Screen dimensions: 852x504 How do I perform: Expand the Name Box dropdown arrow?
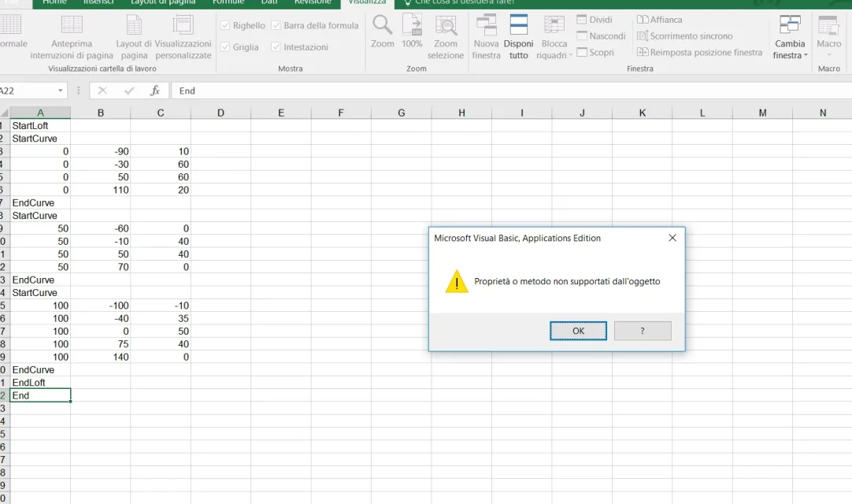[61, 91]
